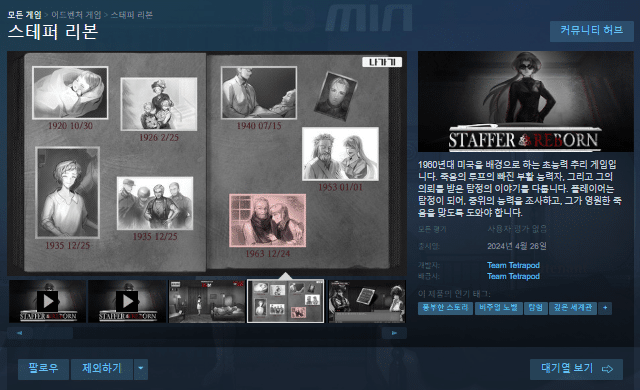Play the second trailer video thumbnail
The image size is (640, 390).
(127, 301)
